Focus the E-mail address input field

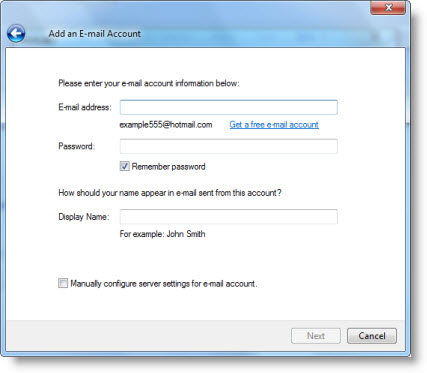pyautogui.click(x=229, y=107)
